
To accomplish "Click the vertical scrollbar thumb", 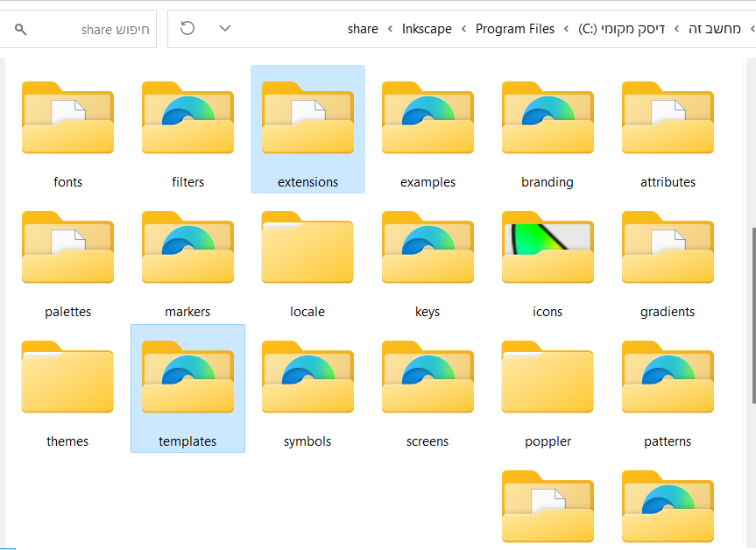I will pos(753,316).
